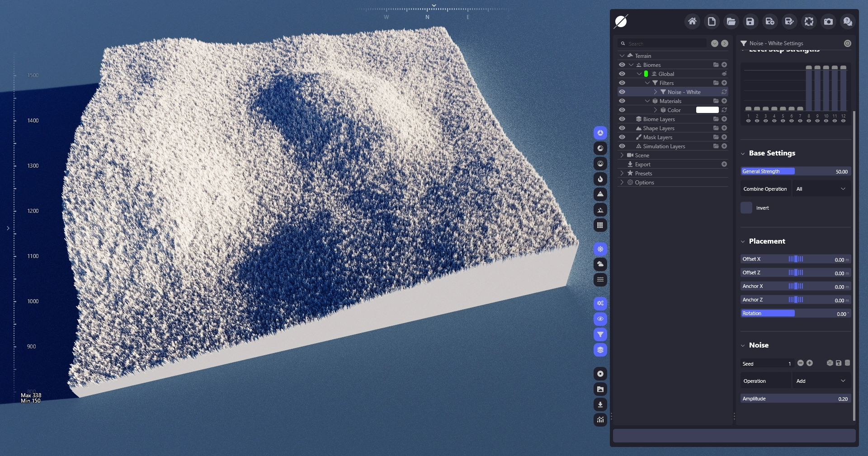Screen dimensions: 868x456
Task: Click the open folder icon in toolbar
Action: click(731, 22)
